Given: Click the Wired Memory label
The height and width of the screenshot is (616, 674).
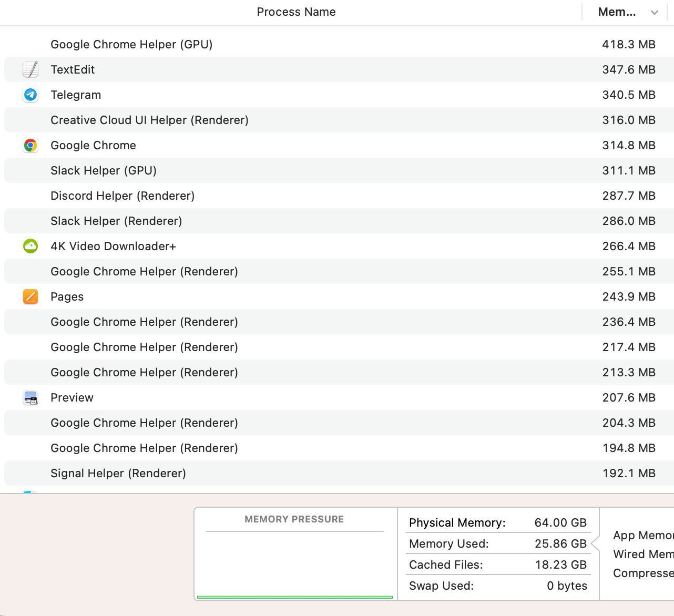Looking at the screenshot, I should click(x=644, y=554).
